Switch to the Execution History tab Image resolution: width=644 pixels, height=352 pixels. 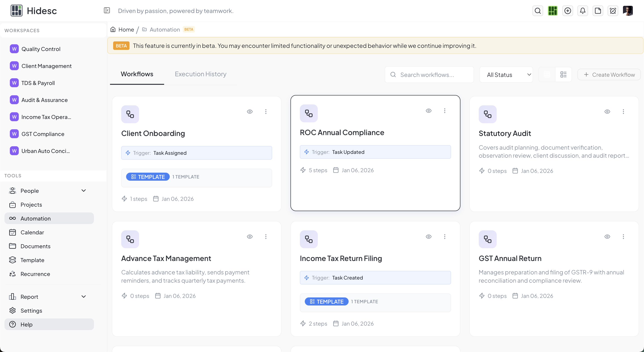pos(201,74)
